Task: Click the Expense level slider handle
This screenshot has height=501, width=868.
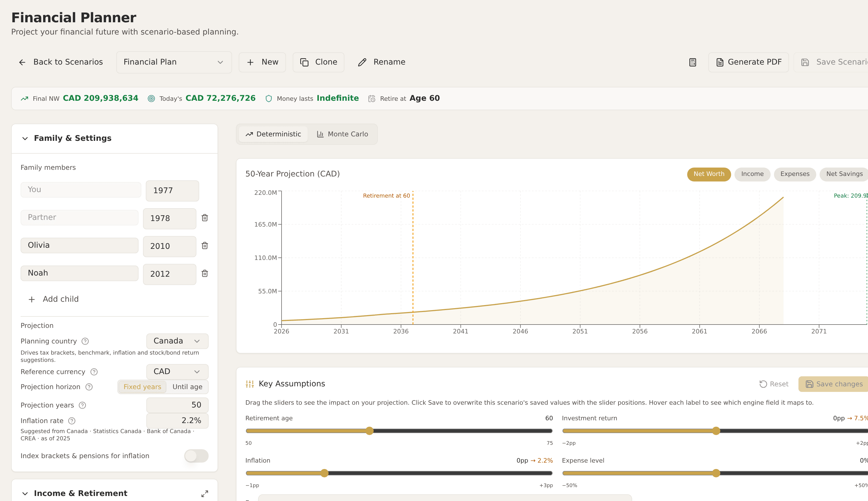Action: click(716, 473)
